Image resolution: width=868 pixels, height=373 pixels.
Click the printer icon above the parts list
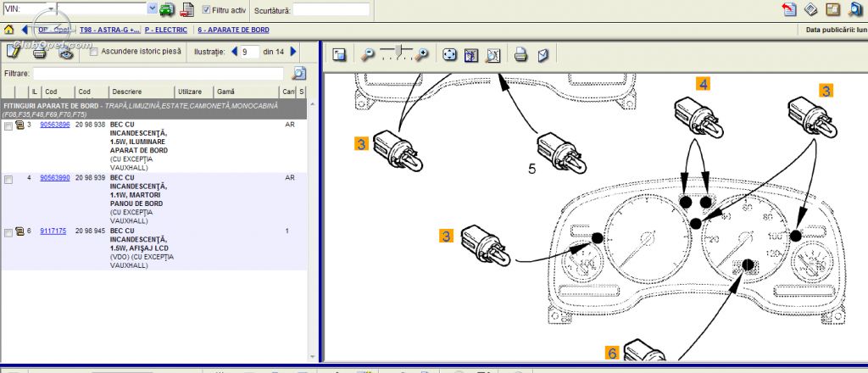(x=39, y=53)
